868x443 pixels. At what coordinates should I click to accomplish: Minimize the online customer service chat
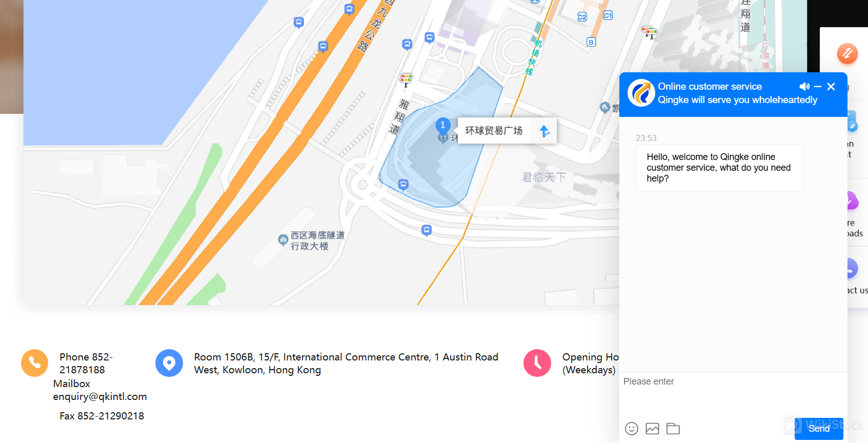click(818, 87)
